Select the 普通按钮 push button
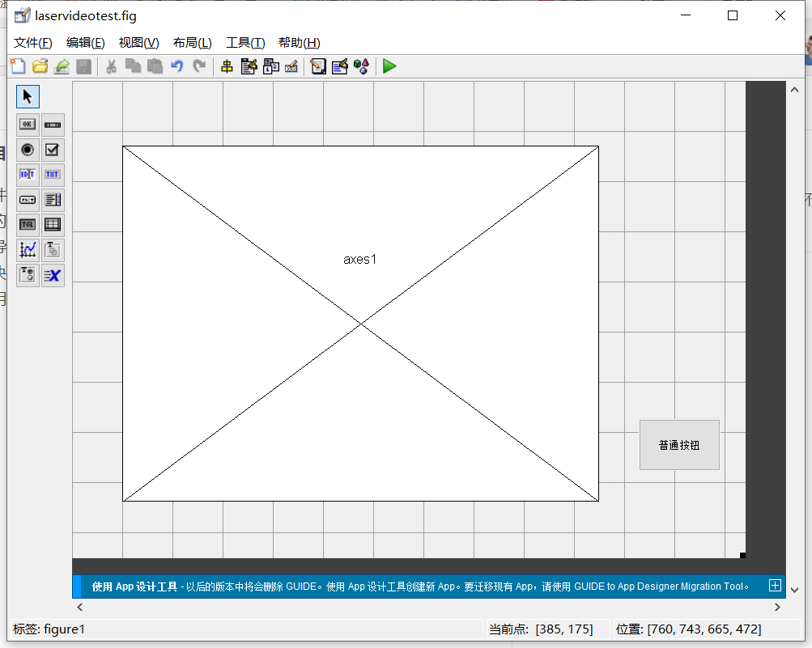This screenshot has height=648, width=812. tap(679, 445)
